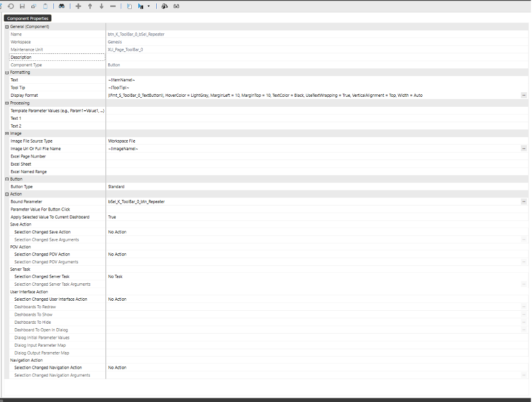Click Parameter Value For Button Click field
Viewport: 532px width, 402px height.
[317, 209]
